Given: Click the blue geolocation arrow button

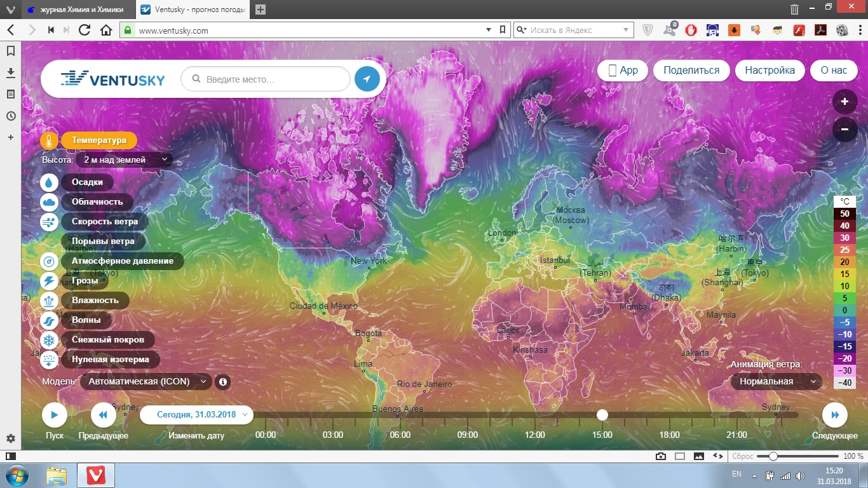Looking at the screenshot, I should coord(367,79).
